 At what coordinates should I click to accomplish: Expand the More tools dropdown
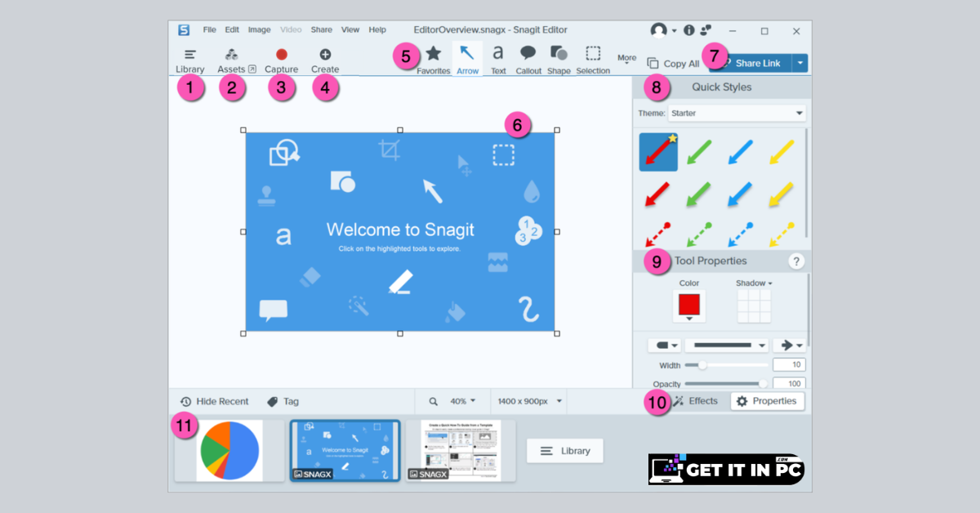tap(626, 60)
